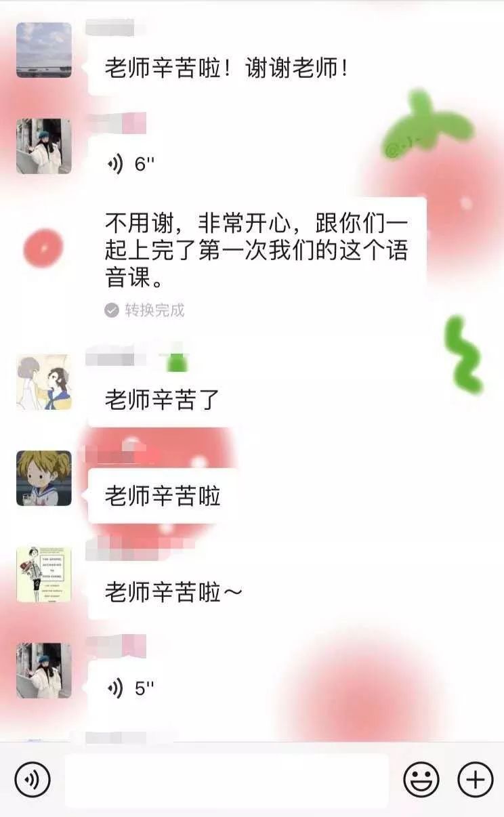504x817 pixels.
Task: Tap the 转换完成 checkmark icon
Action: pos(112,310)
